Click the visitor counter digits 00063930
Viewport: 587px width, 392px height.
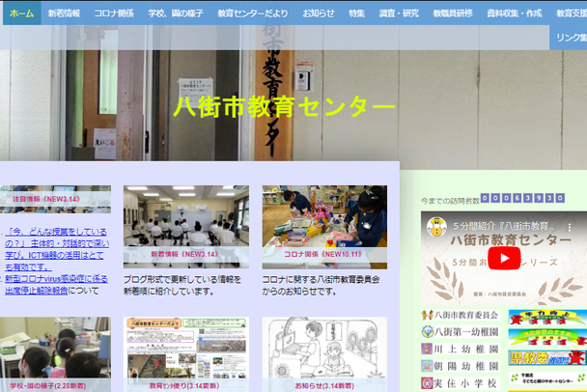pos(522,198)
